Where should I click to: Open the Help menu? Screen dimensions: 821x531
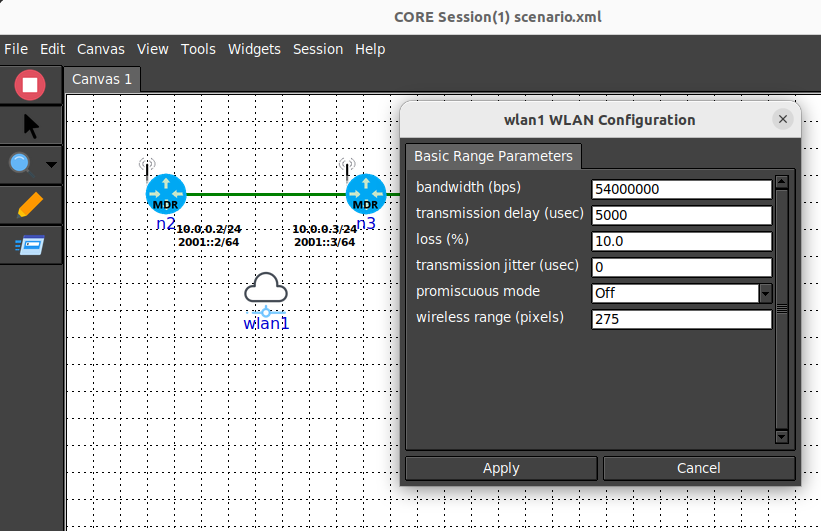pos(370,49)
